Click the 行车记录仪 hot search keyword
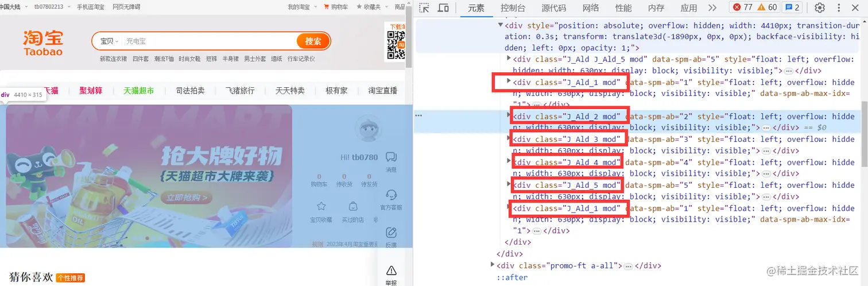 coord(301,59)
